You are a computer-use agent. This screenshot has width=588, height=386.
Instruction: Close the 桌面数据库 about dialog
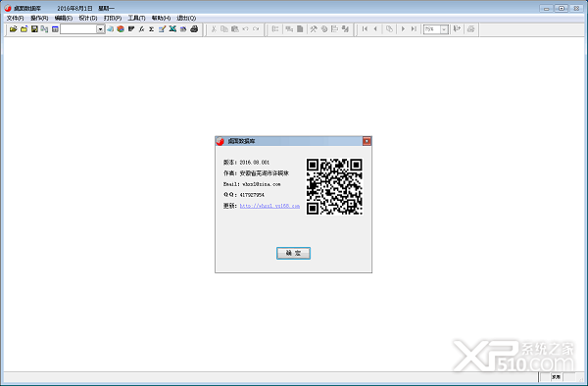[367, 141]
